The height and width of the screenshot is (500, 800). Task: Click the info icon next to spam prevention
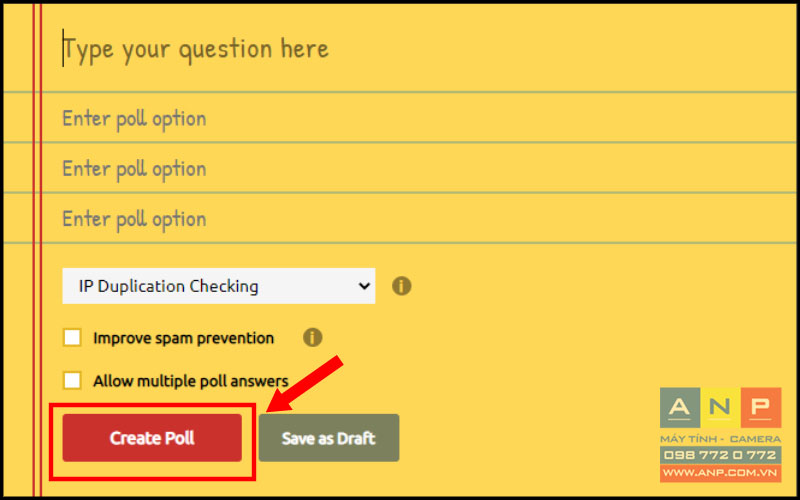pyautogui.click(x=312, y=337)
